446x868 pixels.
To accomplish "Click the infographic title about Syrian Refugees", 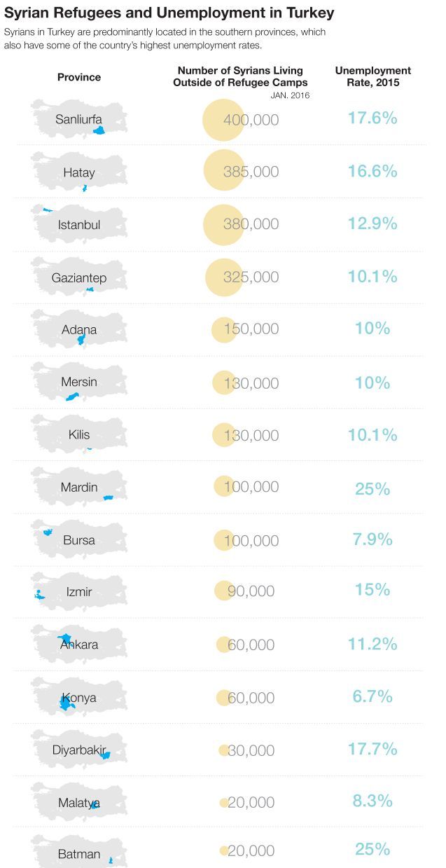I will [169, 13].
